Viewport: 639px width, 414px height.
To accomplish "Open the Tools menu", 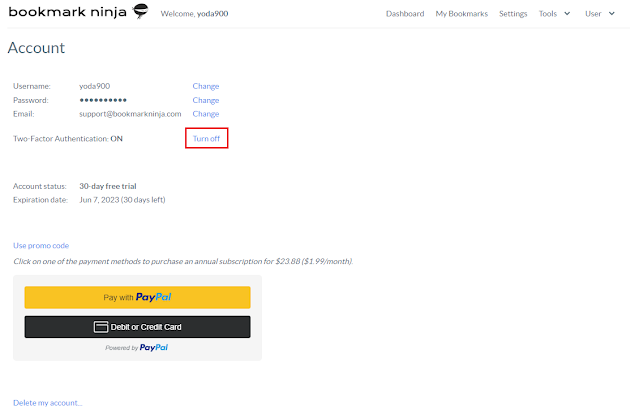I will point(548,13).
